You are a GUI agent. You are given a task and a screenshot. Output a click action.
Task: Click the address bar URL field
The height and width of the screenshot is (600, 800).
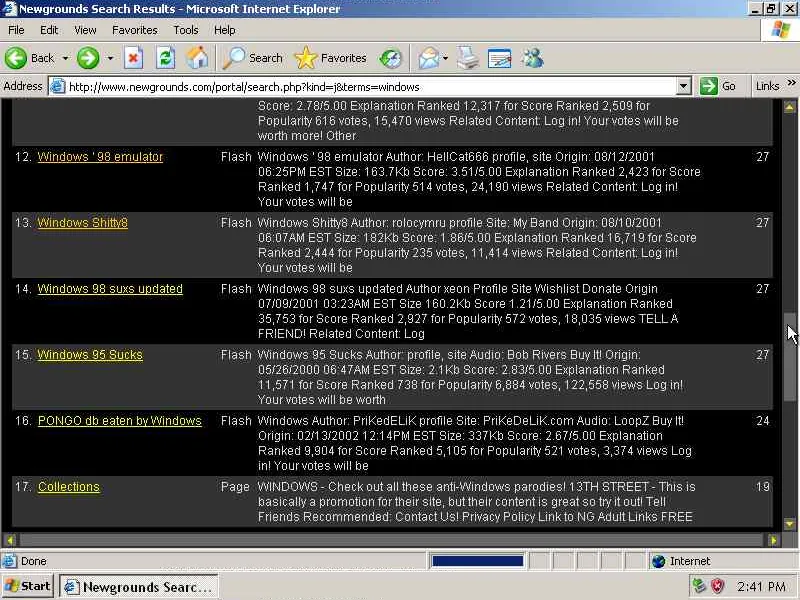click(x=370, y=87)
